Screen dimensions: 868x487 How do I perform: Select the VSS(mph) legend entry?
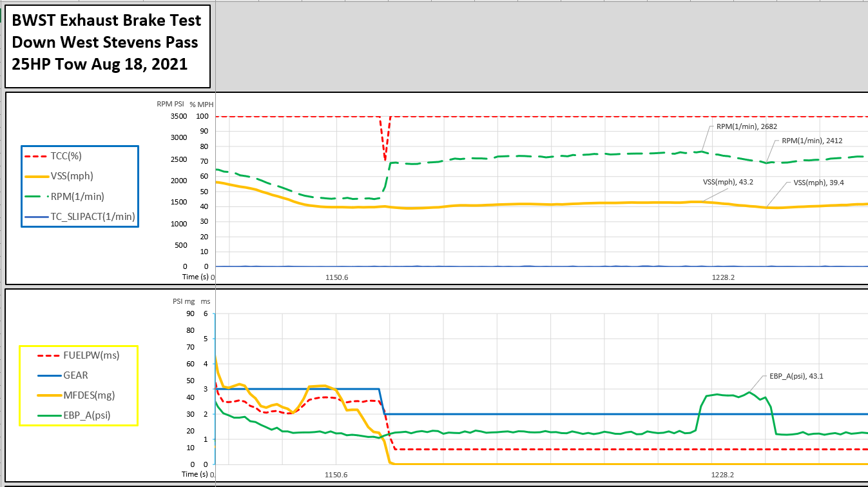pyautogui.click(x=77, y=176)
